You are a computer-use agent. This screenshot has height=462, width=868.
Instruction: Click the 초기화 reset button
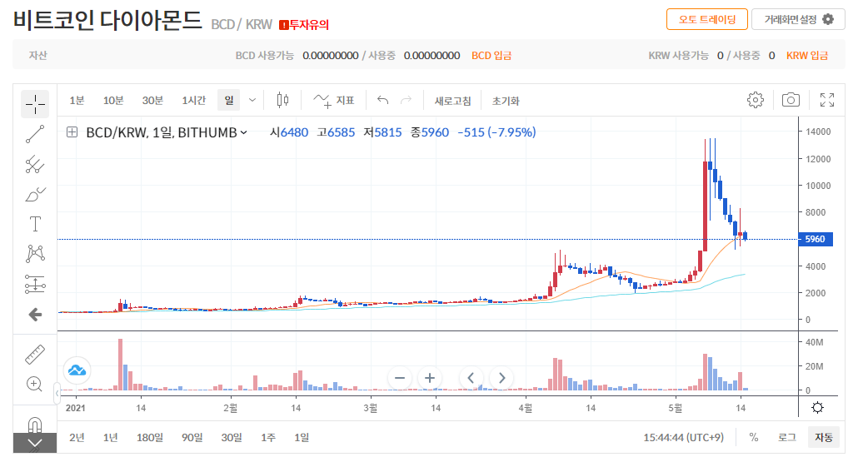coord(506,101)
